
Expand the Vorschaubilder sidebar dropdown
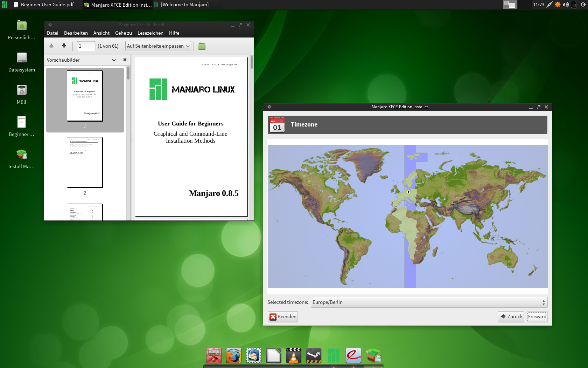[114, 60]
